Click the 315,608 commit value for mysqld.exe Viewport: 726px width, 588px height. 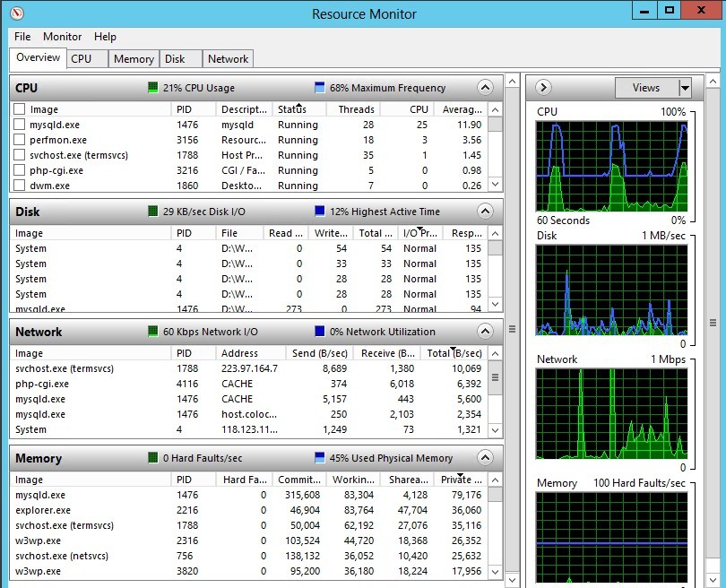coord(302,495)
